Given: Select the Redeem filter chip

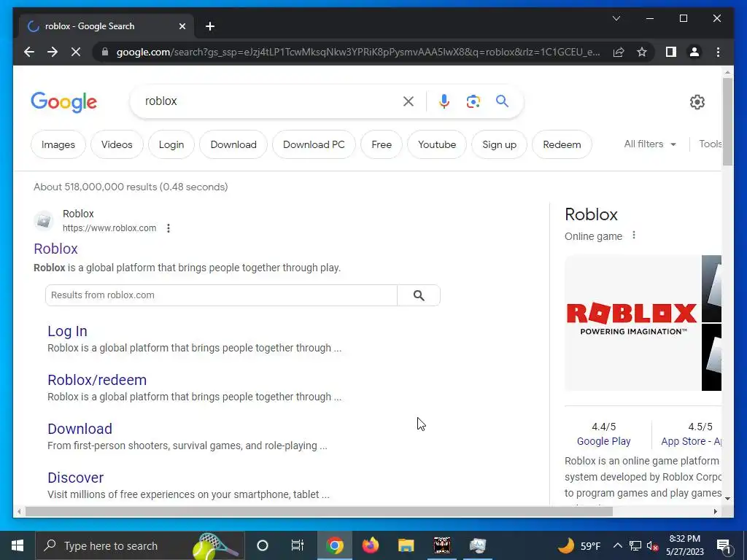Looking at the screenshot, I should click(562, 144).
